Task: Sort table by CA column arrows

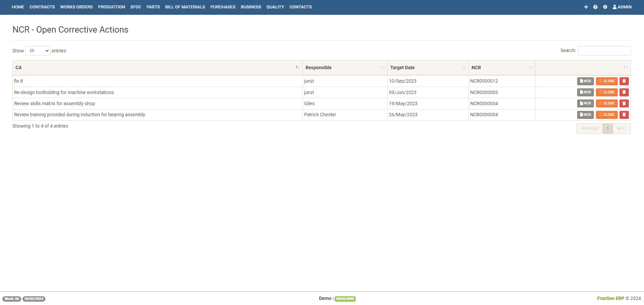Action: [297, 68]
